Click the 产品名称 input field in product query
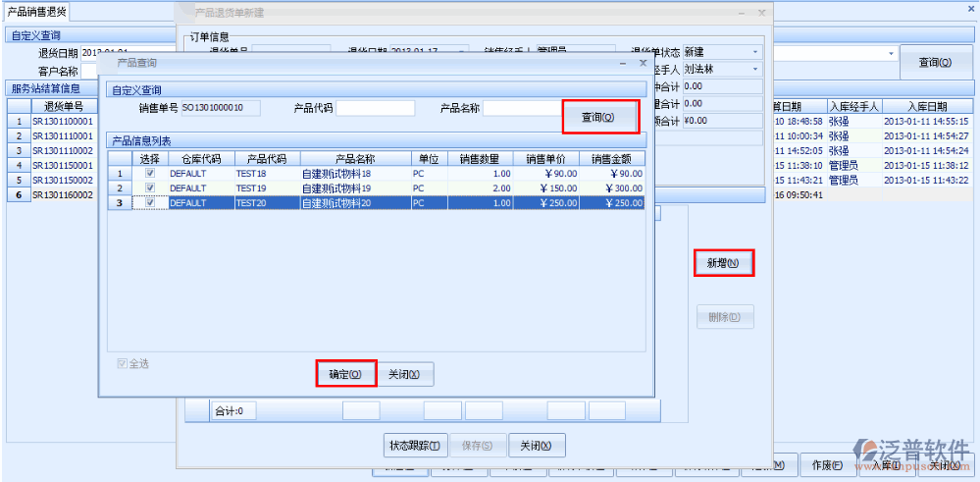The height and width of the screenshot is (482, 980). pos(524,108)
